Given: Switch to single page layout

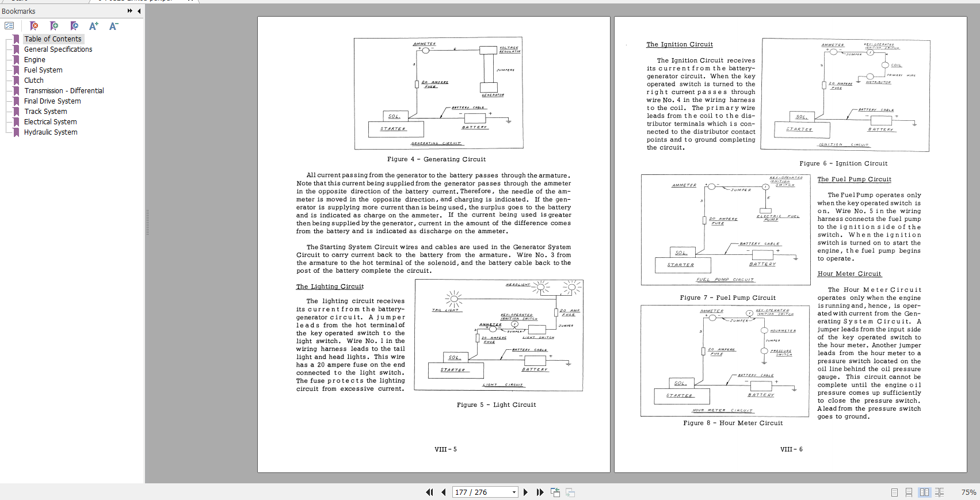Looking at the screenshot, I should pos(894,492).
